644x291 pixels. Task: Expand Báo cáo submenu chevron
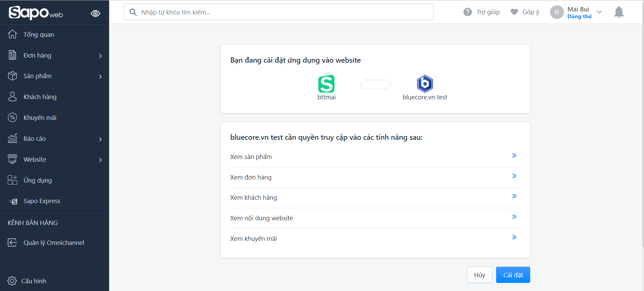point(100,139)
